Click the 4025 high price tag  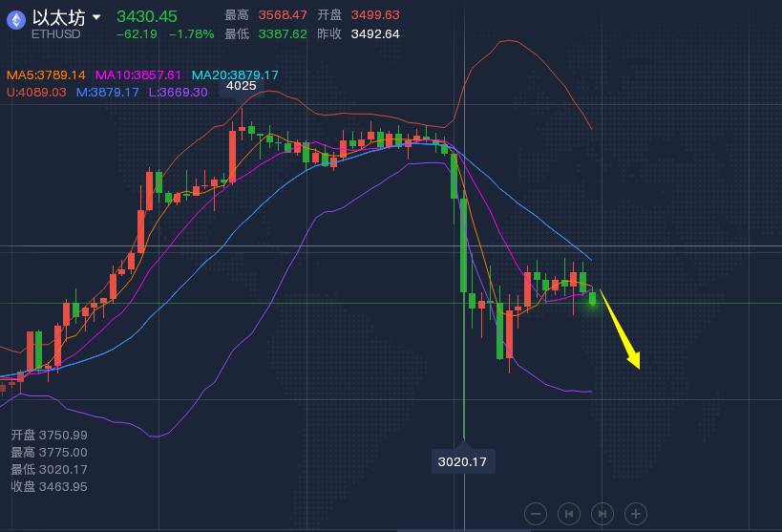[x=241, y=86]
